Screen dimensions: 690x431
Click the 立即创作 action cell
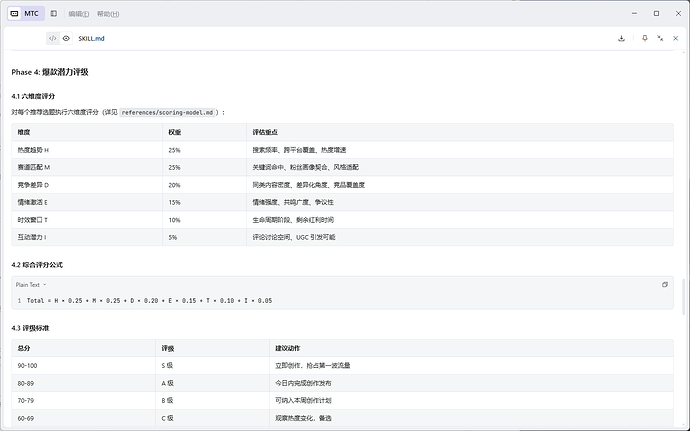471,366
